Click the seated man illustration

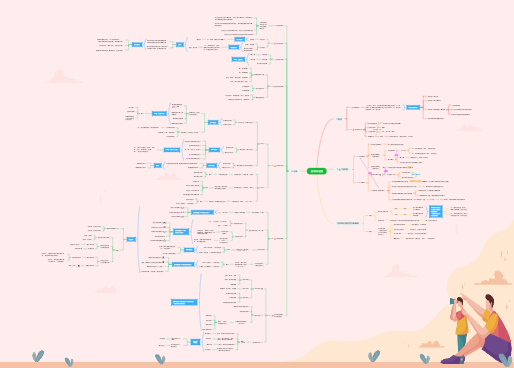[481, 328]
